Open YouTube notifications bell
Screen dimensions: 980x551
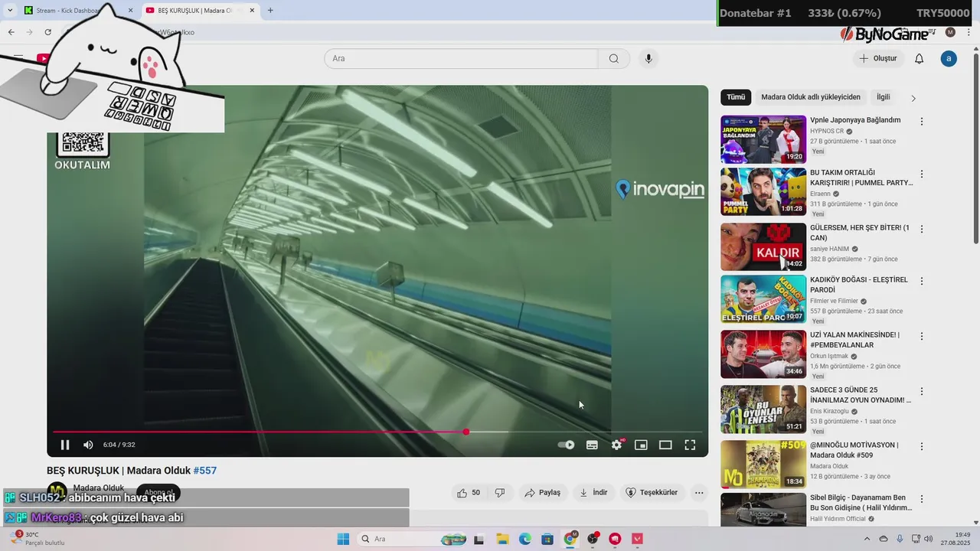(920, 58)
